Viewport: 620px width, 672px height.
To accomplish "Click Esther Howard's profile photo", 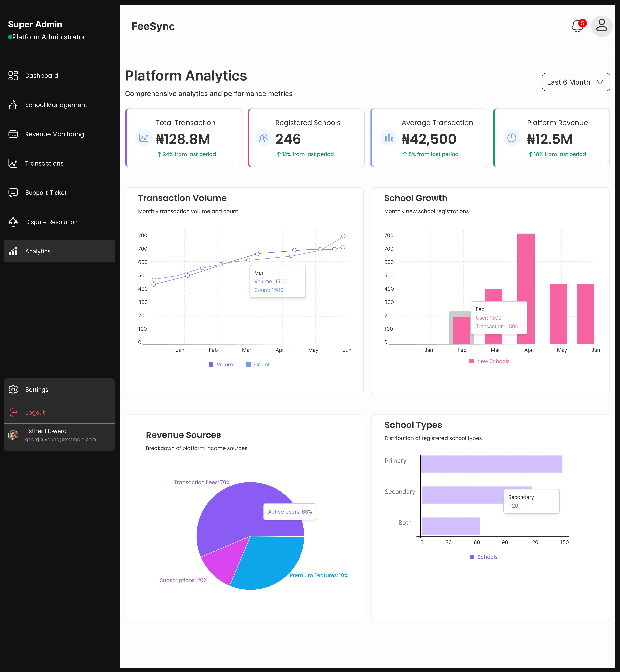I will [13, 435].
